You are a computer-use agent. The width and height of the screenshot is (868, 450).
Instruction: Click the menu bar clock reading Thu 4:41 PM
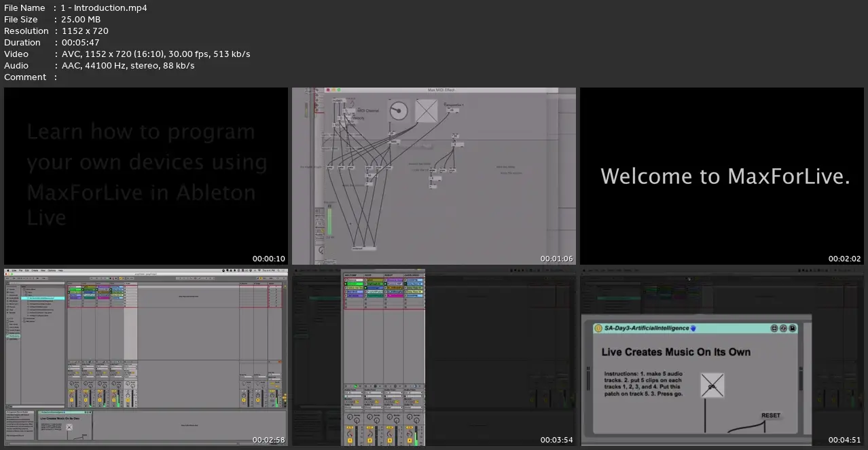click(269, 270)
